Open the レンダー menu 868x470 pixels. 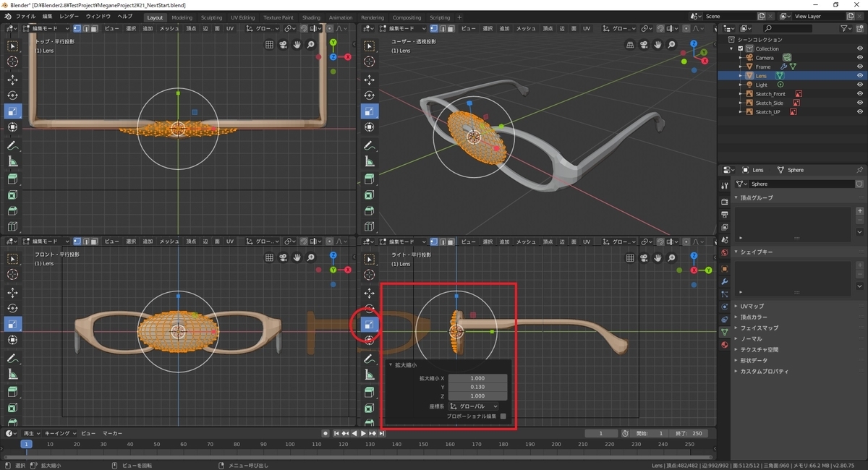[x=69, y=16]
